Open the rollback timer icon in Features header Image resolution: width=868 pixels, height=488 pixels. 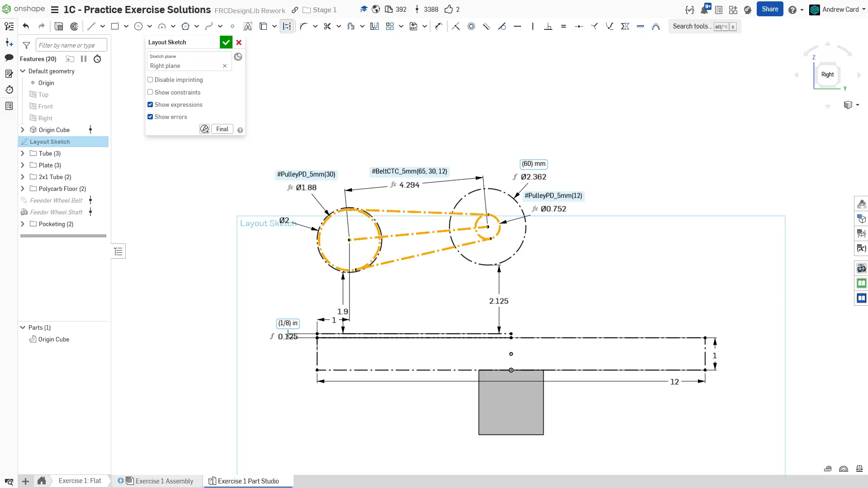[97, 59]
